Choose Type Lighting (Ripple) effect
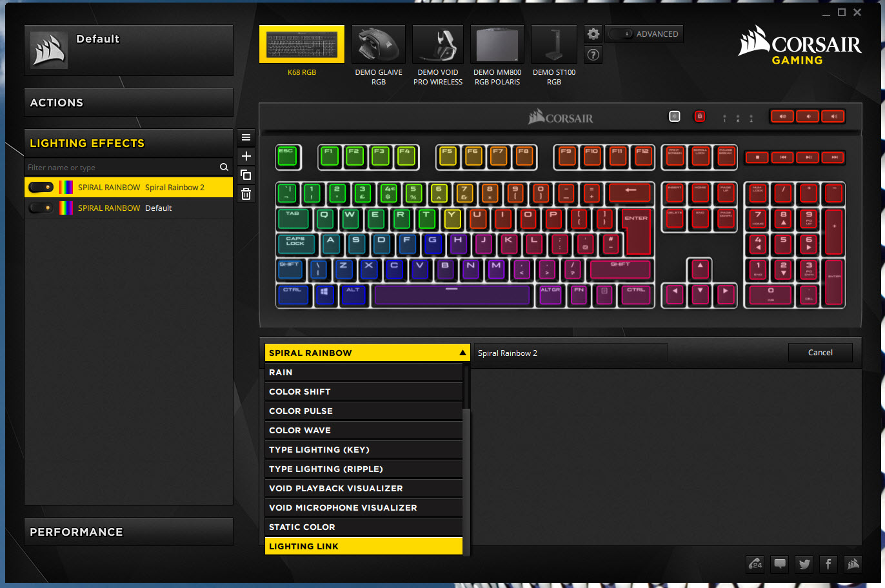885x588 pixels. tap(364, 469)
